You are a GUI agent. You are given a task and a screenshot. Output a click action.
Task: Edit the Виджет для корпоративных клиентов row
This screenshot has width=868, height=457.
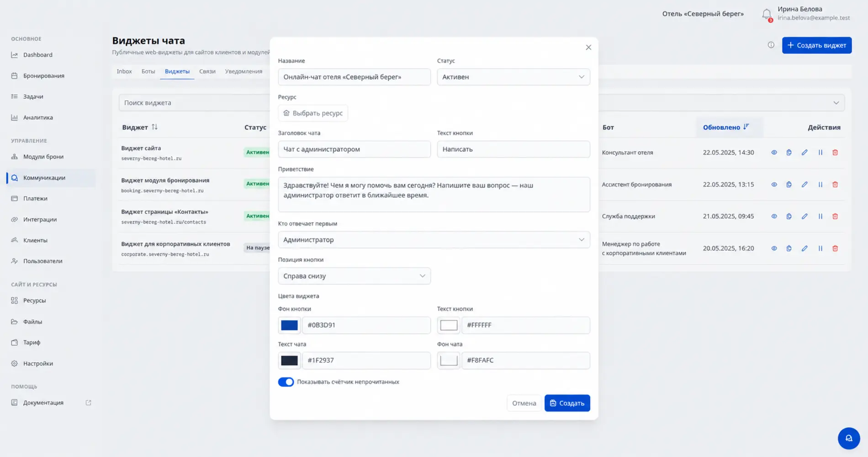[x=804, y=248]
